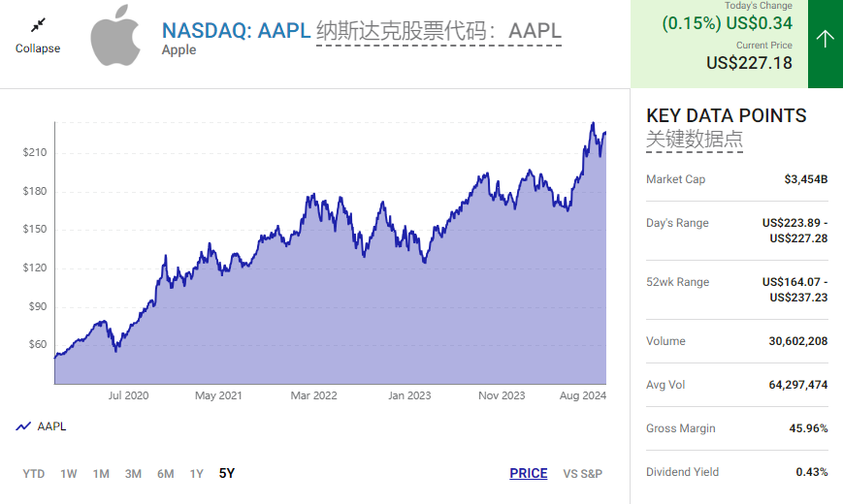Toggle AAPL series in chart legend
Screen dimensions: 843x504
pos(51,426)
